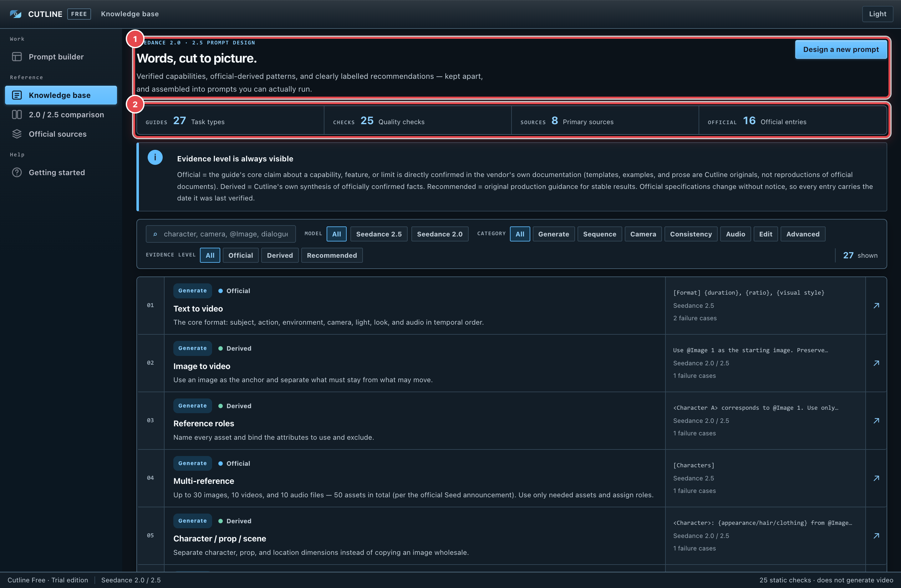The image size is (901, 588).
Task: Click row number 03
Action: pos(150,420)
